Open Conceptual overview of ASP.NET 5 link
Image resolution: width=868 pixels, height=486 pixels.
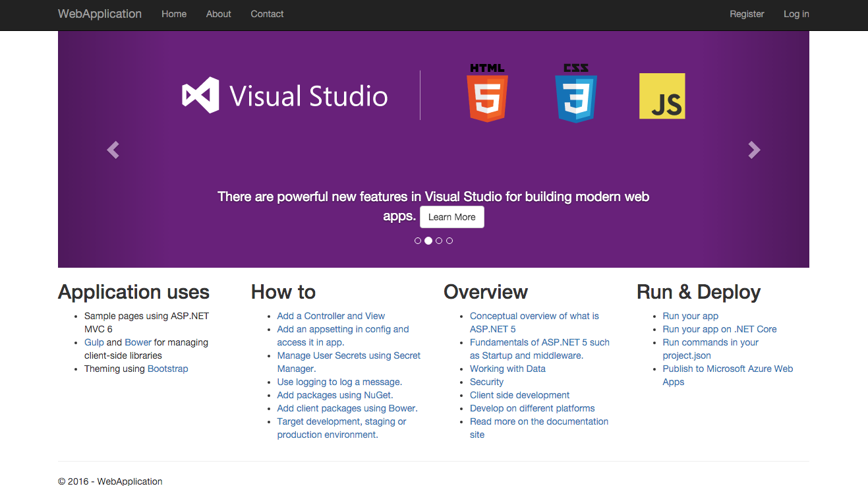(535, 322)
